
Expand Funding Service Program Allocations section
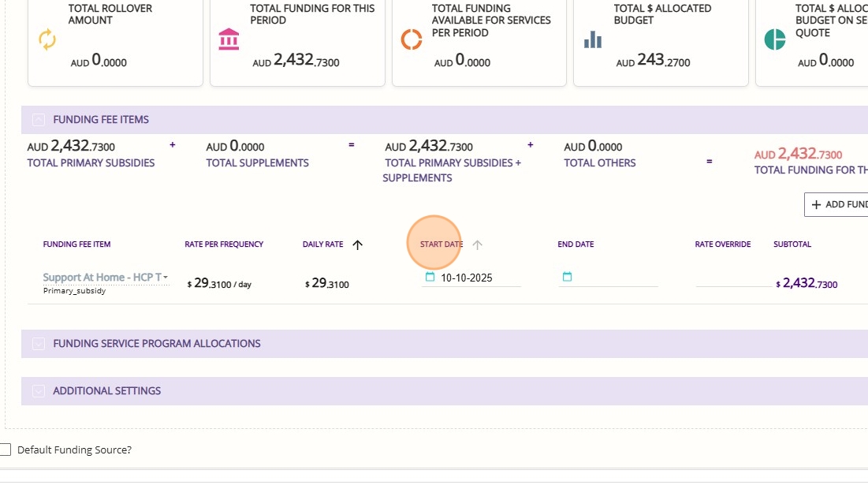pyautogui.click(x=38, y=344)
